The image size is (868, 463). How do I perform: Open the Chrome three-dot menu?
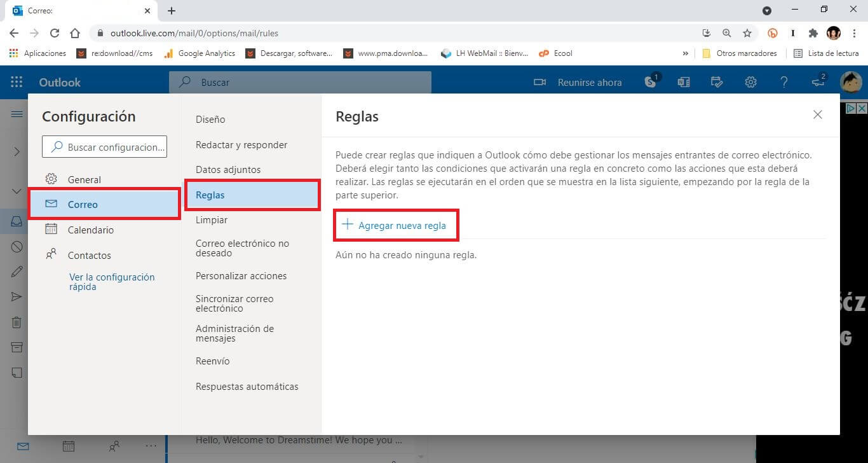coord(854,33)
